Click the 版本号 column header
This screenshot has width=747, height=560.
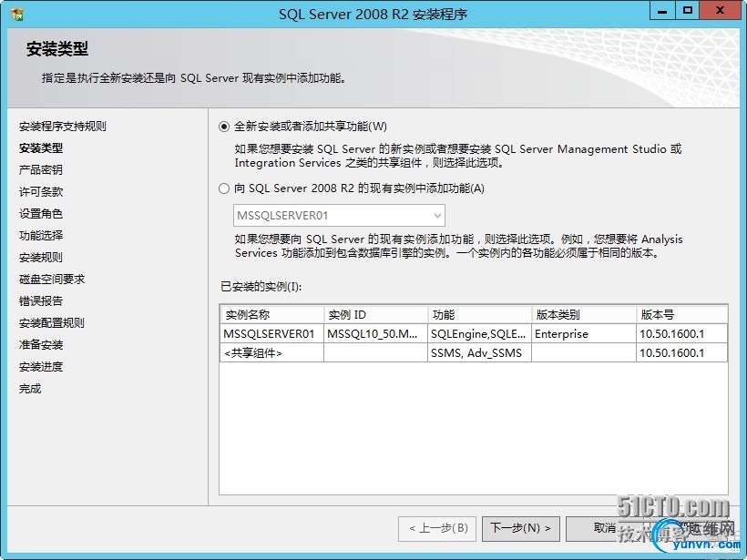(681, 315)
